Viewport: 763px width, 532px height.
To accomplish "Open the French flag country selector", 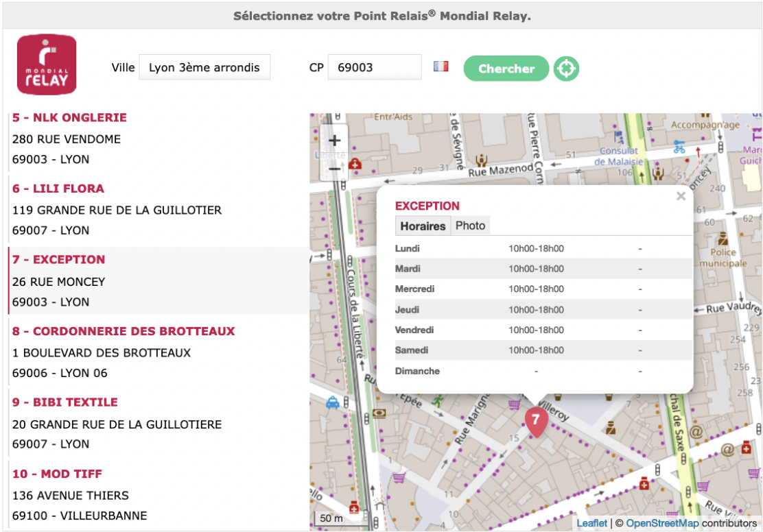I will click(441, 66).
